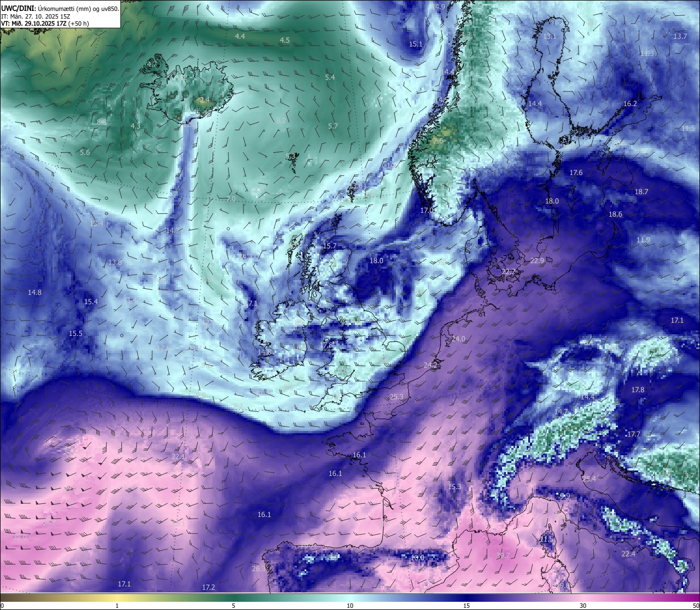Click the 18.6 value on the map
The width and height of the screenshot is (700, 610).
point(616,214)
